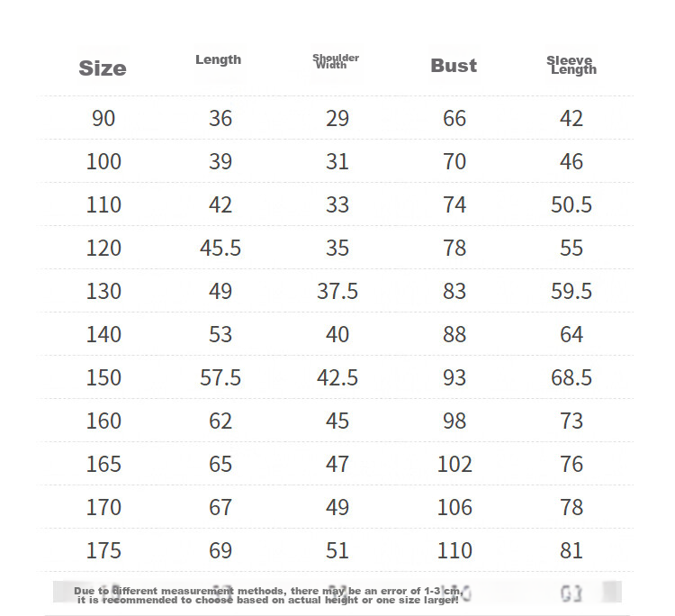
Task: Select size 90 in the table
Action: (x=103, y=118)
